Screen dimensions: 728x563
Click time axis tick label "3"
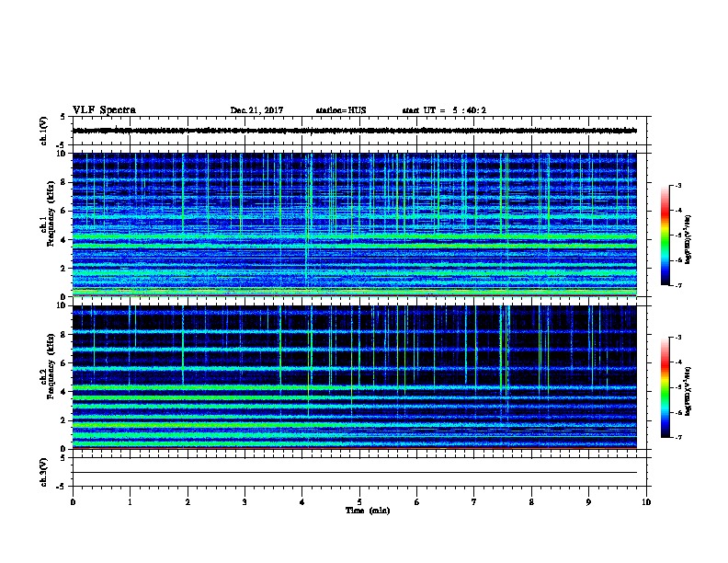pos(245,502)
